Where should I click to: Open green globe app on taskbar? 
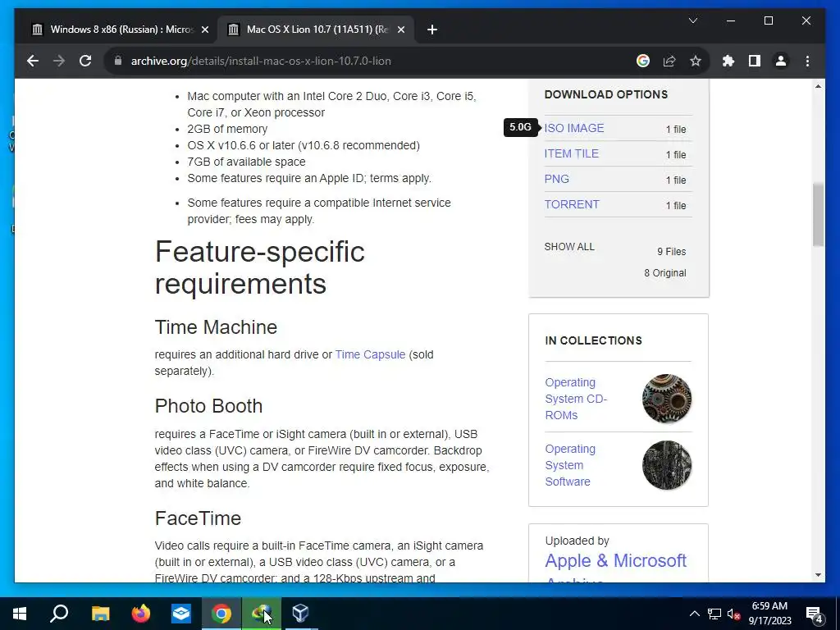pos(261,614)
